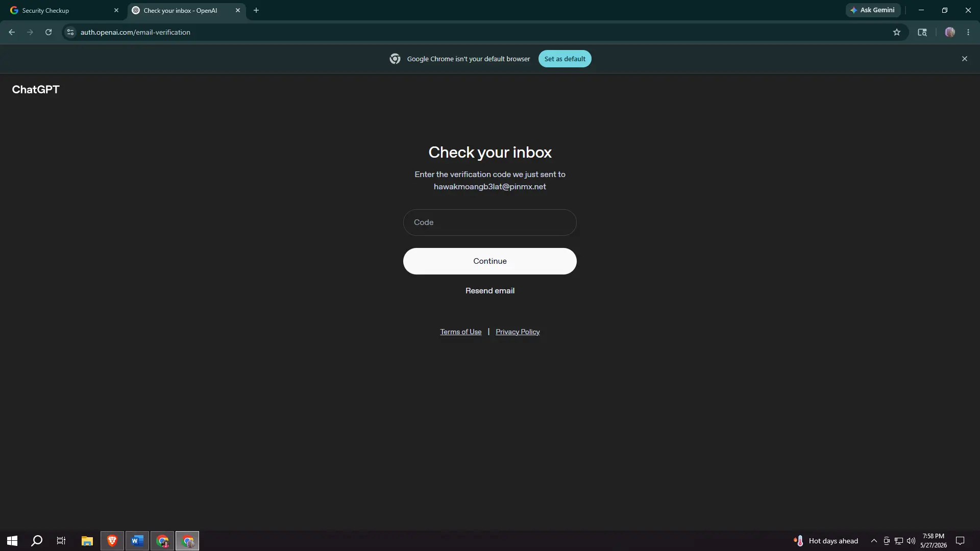This screenshot has height=551, width=980.
Task: Close the Check your inbox tab
Action: point(238,10)
